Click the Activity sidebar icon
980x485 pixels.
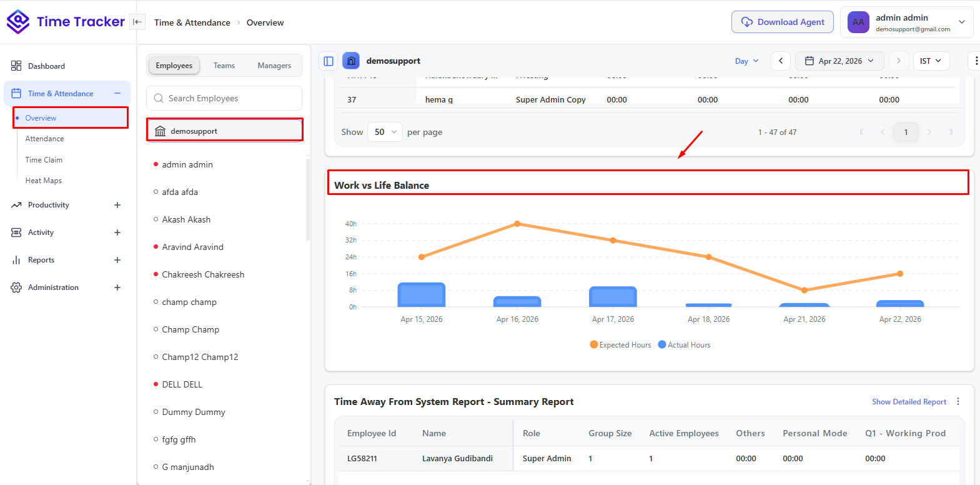(16, 232)
